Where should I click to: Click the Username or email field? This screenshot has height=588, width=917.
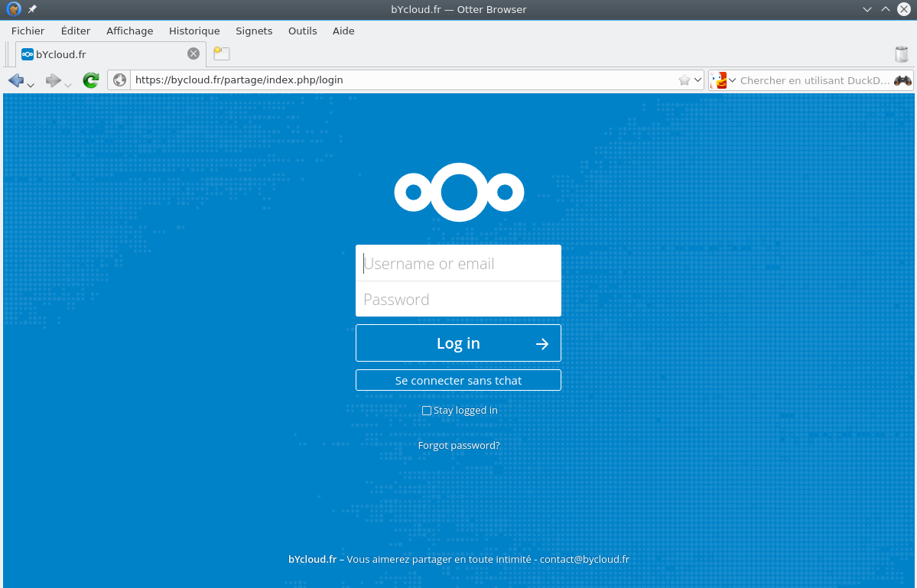tap(459, 263)
